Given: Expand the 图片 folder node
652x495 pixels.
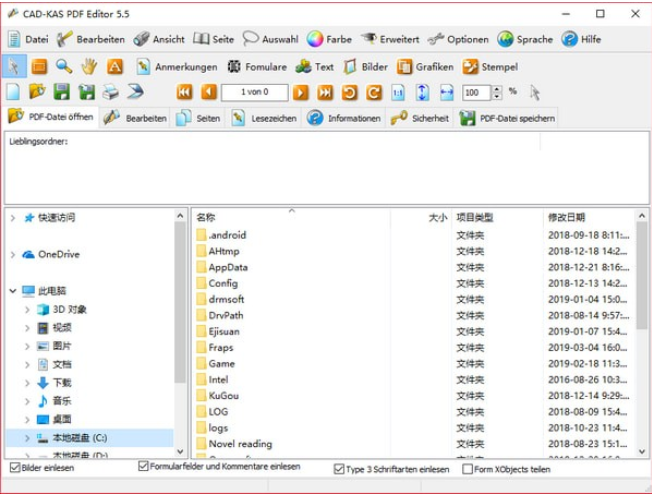Looking at the screenshot, I should tap(27, 346).
